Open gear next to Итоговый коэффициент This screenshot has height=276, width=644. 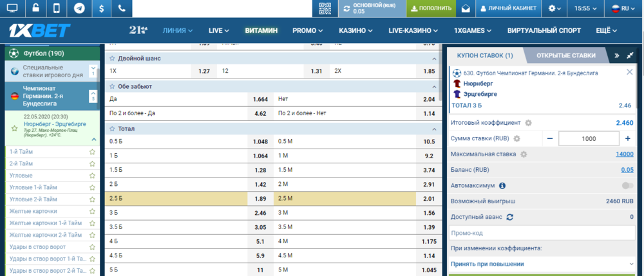click(x=528, y=123)
